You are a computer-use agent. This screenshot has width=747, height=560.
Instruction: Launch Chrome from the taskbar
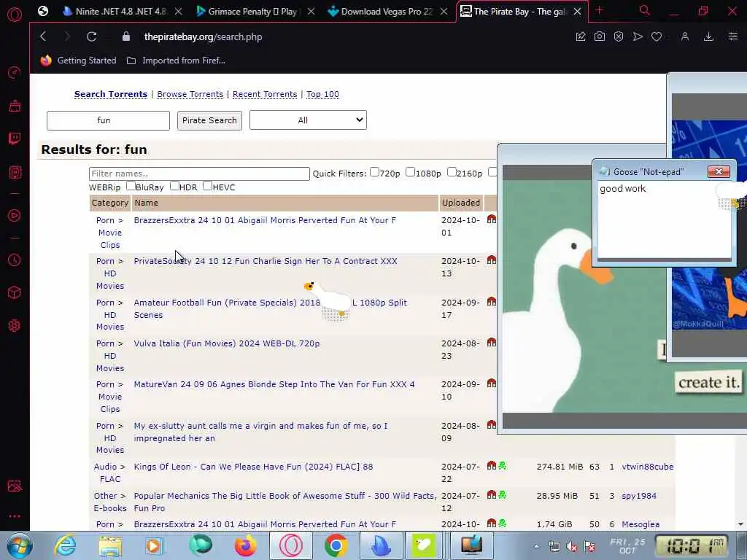(x=336, y=545)
